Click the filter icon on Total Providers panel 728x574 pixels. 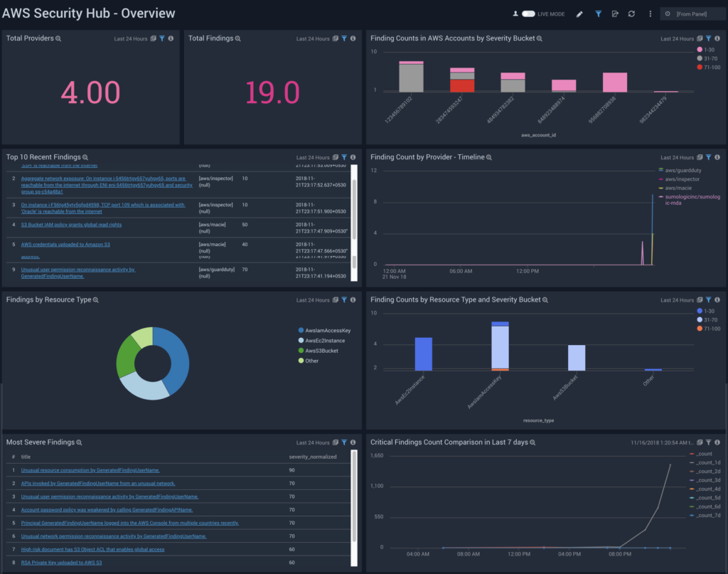coord(162,38)
